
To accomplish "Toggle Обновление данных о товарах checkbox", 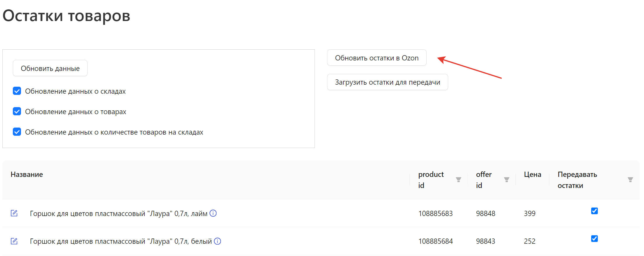I will point(17,112).
